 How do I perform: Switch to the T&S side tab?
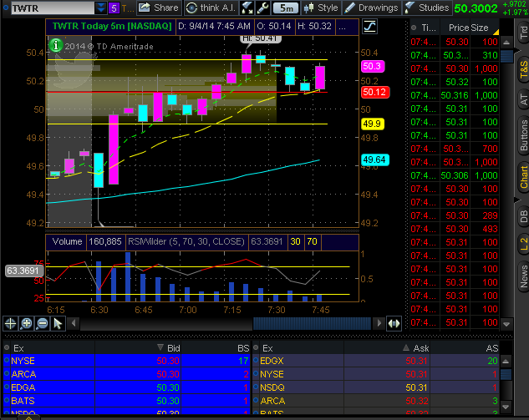523,70
